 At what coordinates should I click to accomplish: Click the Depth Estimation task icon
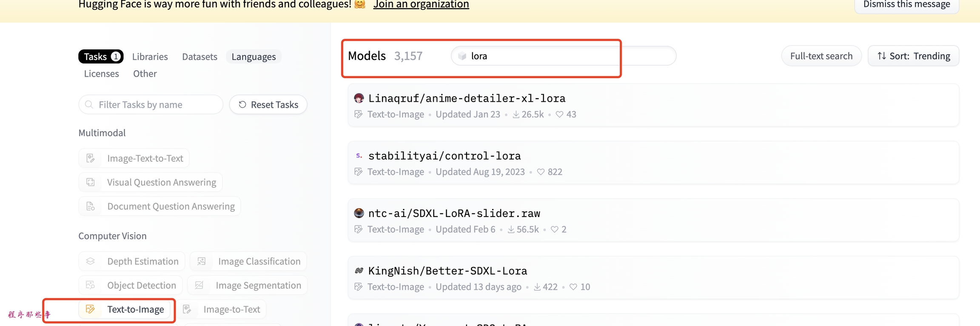[x=91, y=261]
